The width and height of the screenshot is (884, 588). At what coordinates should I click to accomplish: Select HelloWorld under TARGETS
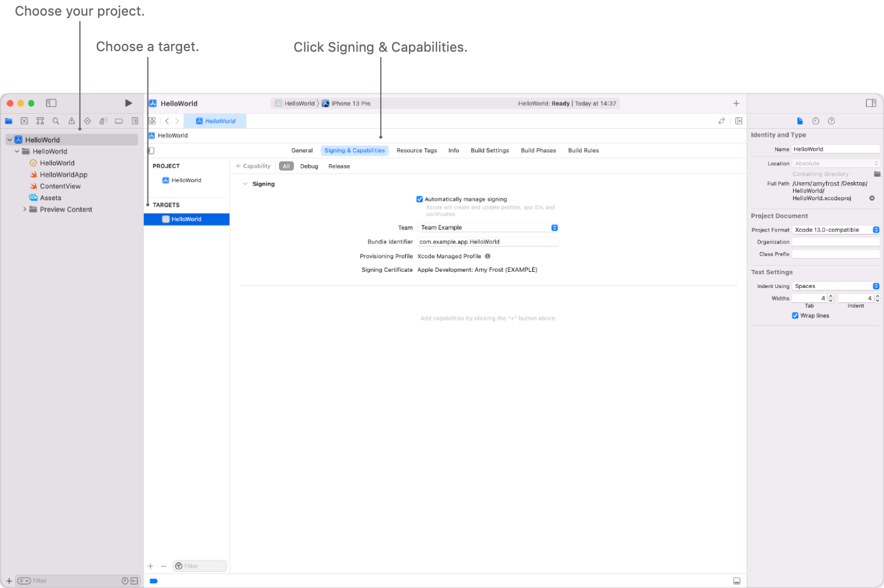pyautogui.click(x=186, y=219)
